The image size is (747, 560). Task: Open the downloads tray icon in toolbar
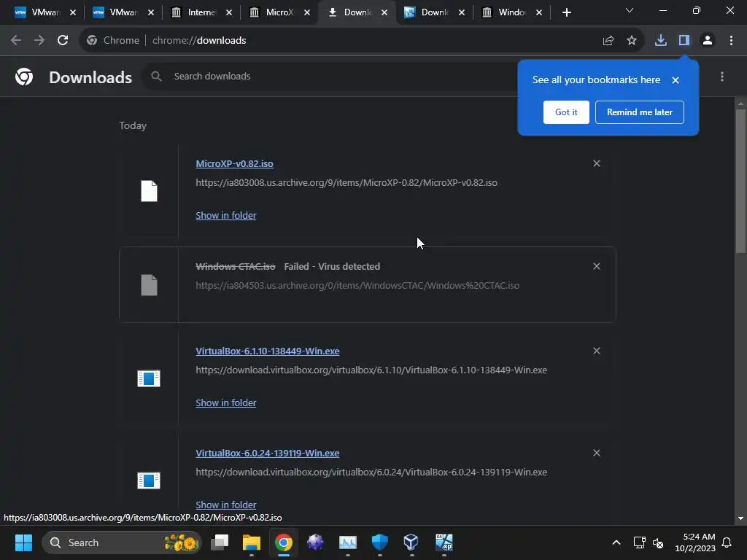click(x=660, y=41)
